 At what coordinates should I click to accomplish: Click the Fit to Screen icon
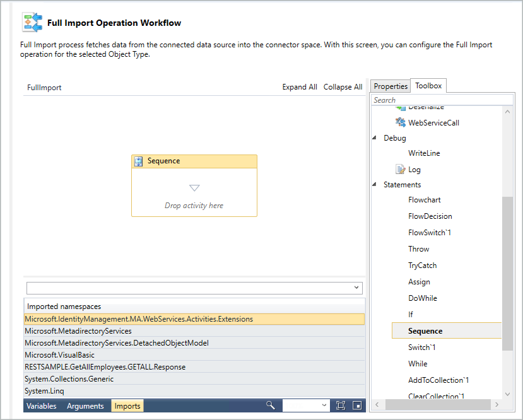click(341, 405)
